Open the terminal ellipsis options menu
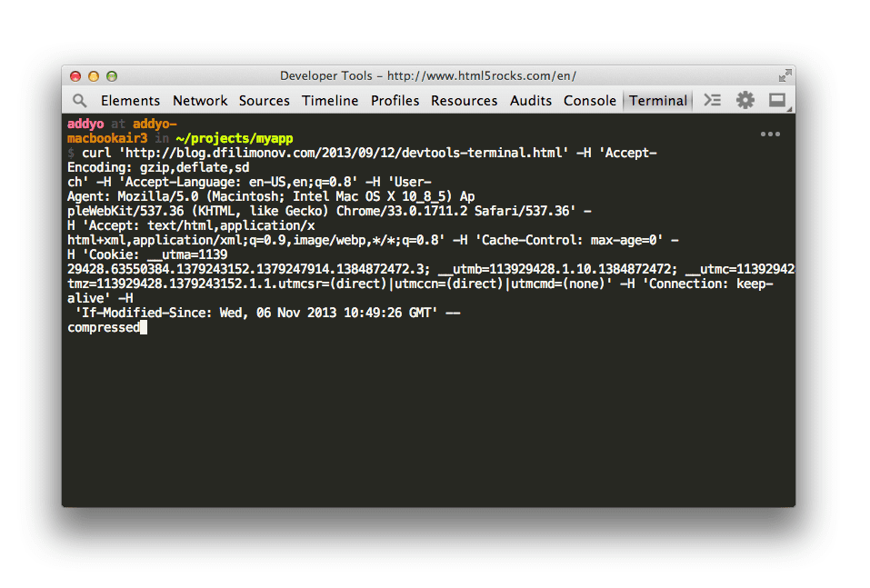Viewport: 870px width, 588px height. tap(769, 134)
